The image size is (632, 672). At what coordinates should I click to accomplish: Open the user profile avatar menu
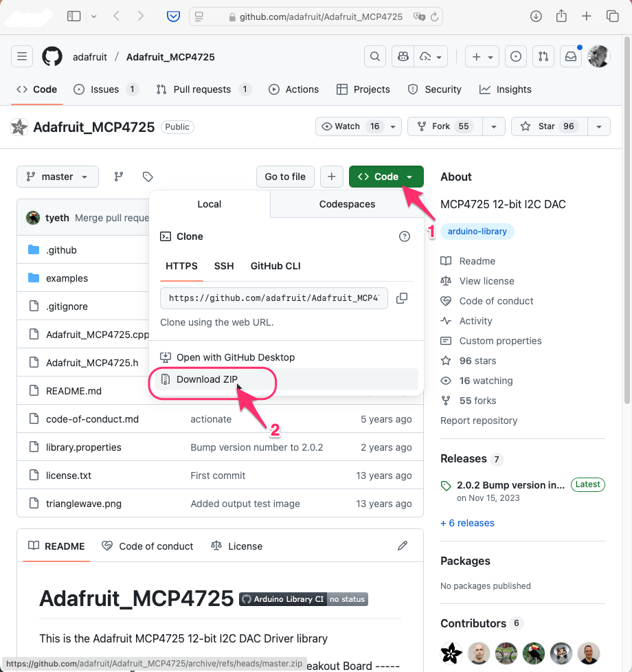[598, 56]
